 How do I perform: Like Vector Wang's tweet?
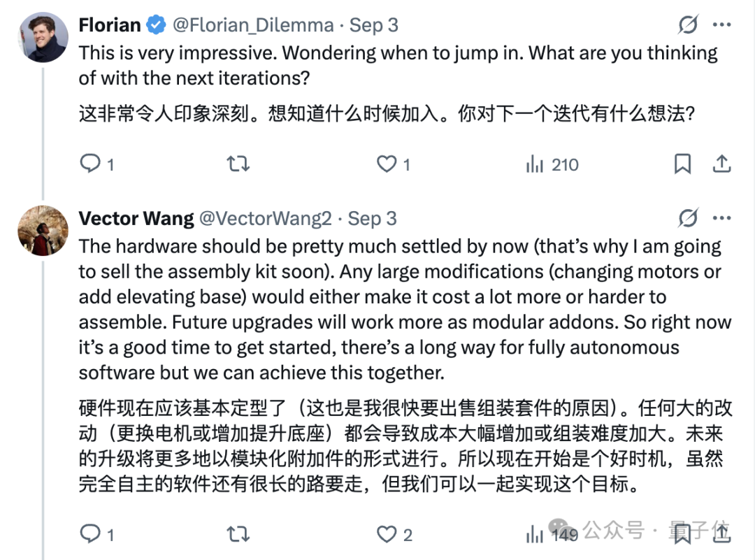click(387, 535)
